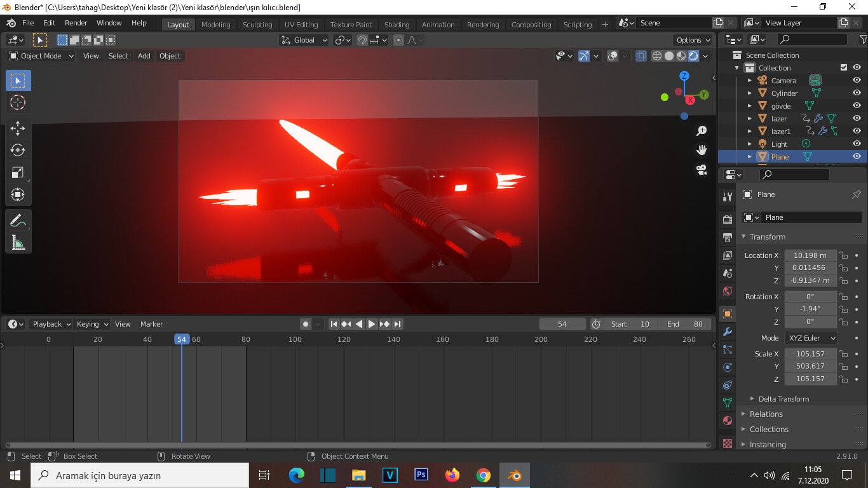
Task: Open Firefox from the Windows taskbar
Action: click(x=452, y=475)
